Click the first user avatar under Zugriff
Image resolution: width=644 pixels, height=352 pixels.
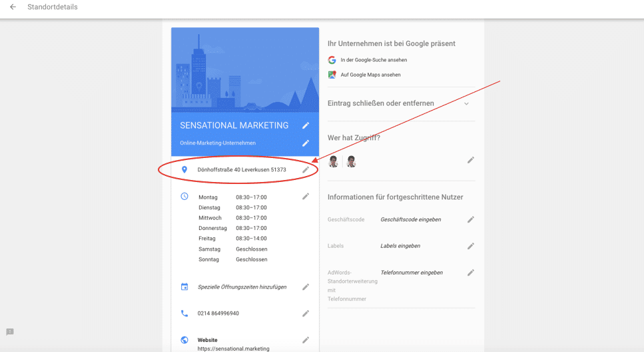[x=334, y=161]
